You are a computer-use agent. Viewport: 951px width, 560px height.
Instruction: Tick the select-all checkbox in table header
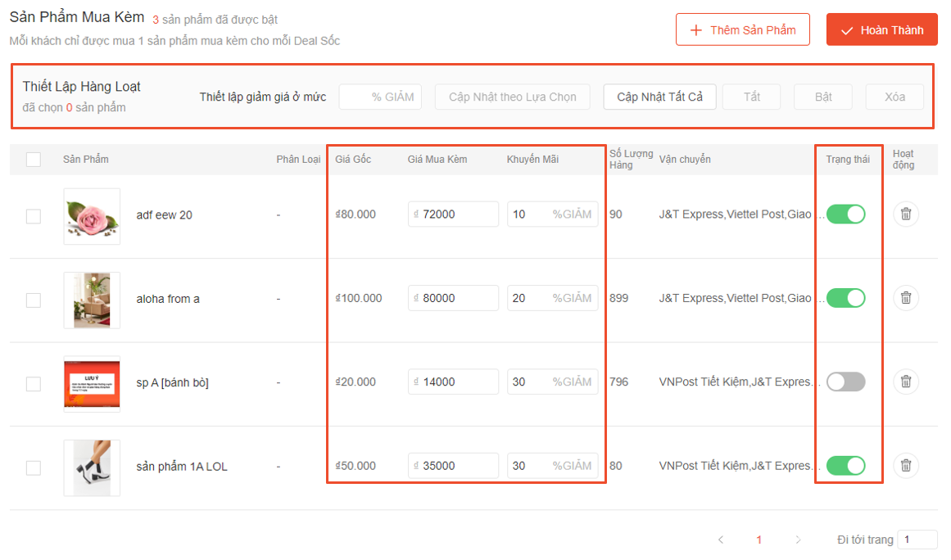[x=34, y=160]
